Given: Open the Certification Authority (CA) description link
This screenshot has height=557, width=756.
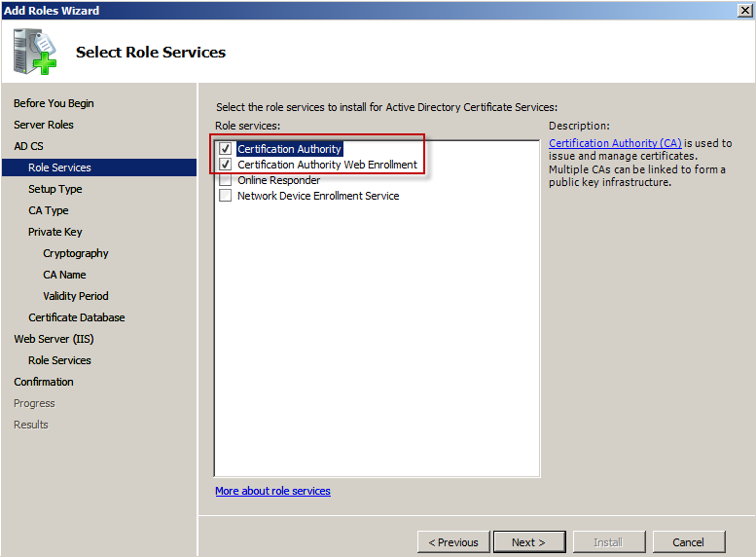Looking at the screenshot, I should tap(615, 143).
